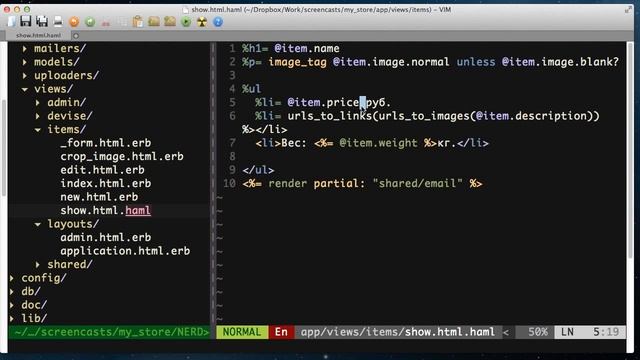
Task: Click the new tab button beside show.html.haml tab
Action: coord(76,36)
